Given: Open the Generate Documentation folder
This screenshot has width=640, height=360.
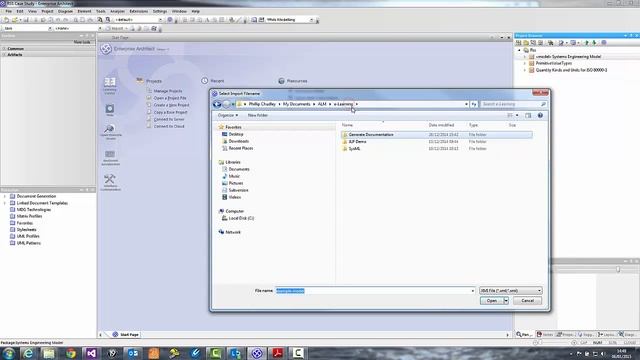Looking at the screenshot, I should [437, 135].
